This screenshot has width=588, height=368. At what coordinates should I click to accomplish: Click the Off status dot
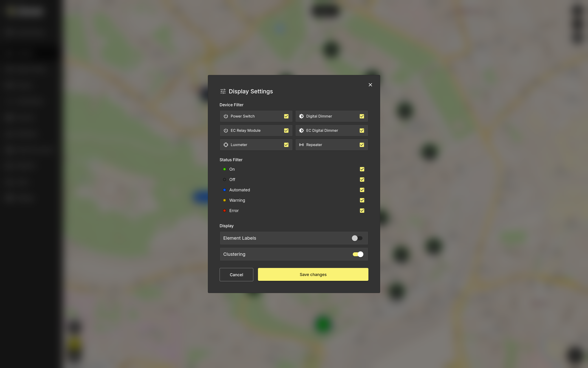(x=224, y=180)
